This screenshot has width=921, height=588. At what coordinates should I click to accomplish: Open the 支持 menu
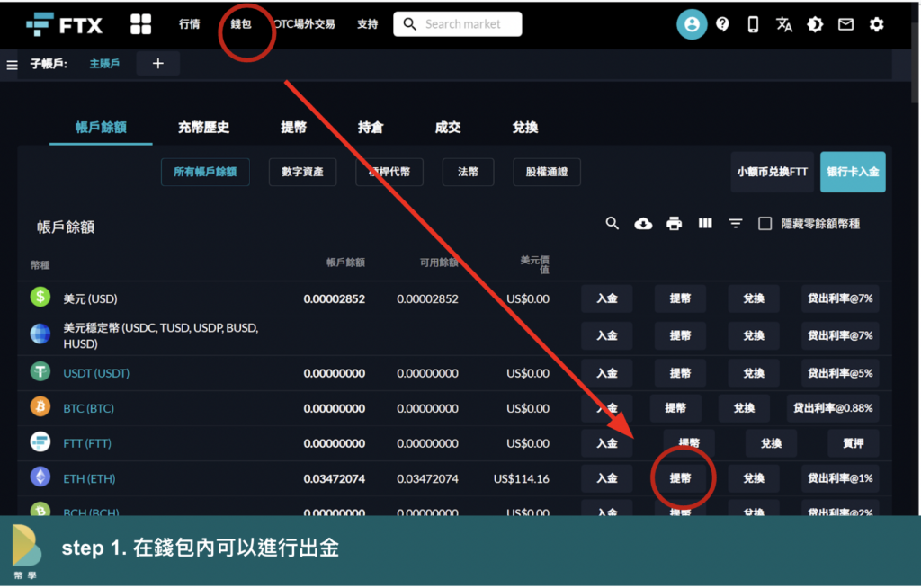(368, 24)
